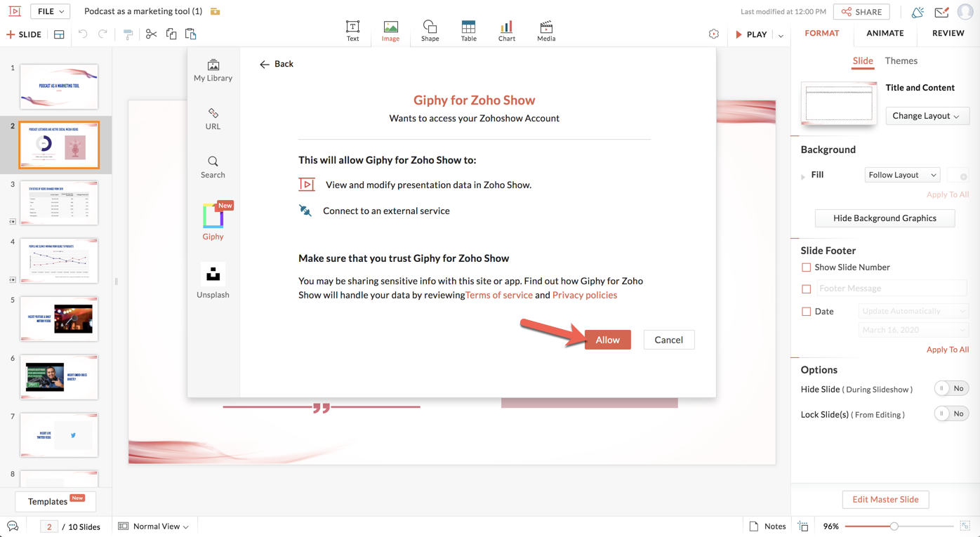Open the Templates button
This screenshot has height=537, width=980.
[x=55, y=501]
